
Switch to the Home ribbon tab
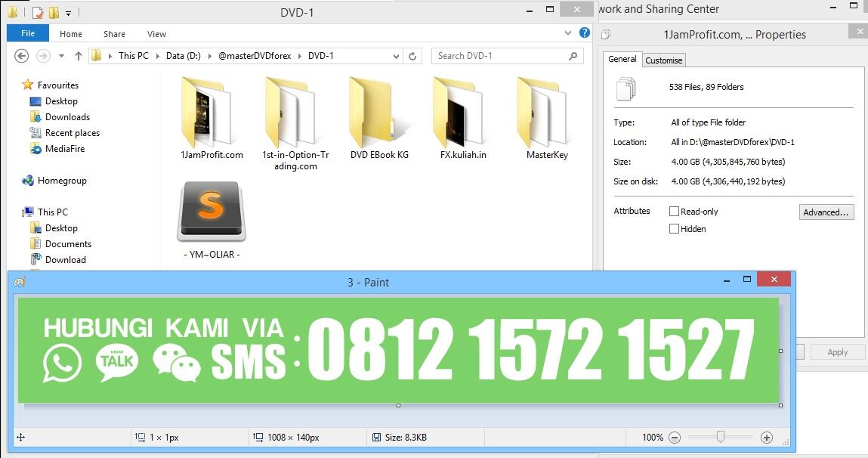71,34
